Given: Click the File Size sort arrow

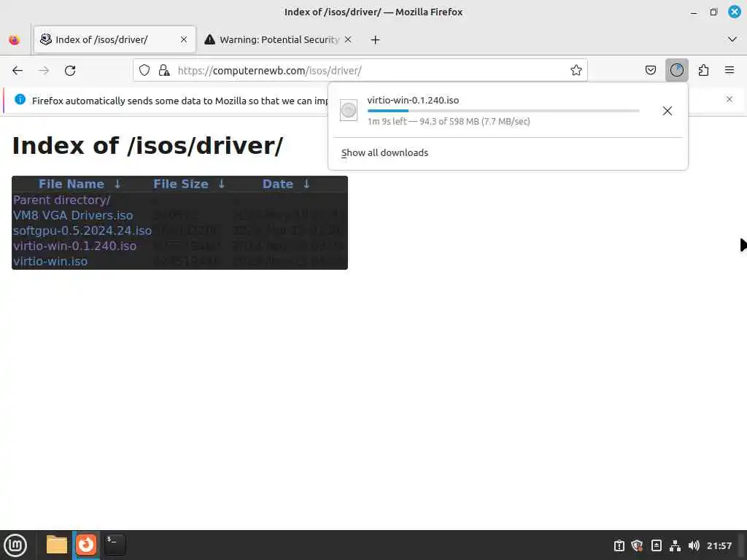Looking at the screenshot, I should click(x=222, y=184).
